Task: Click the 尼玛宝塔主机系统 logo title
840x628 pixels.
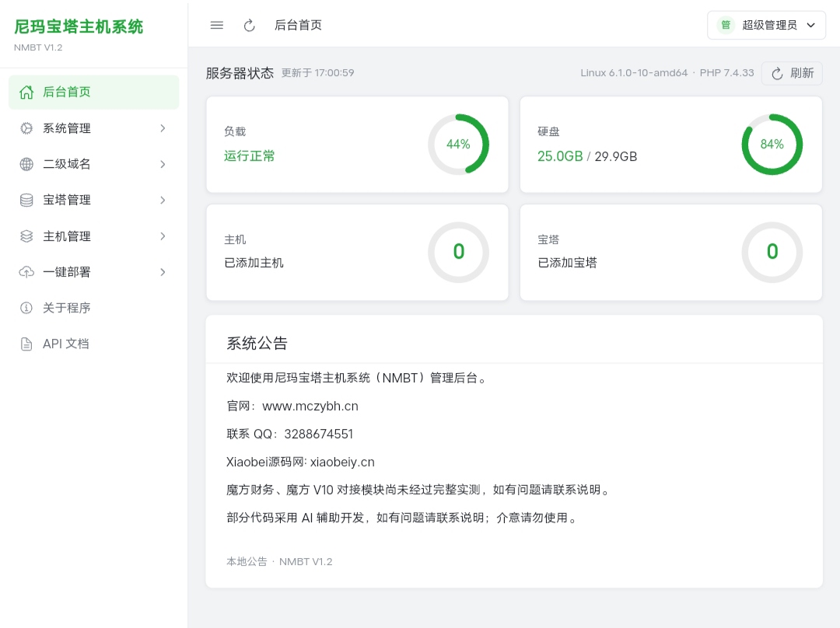Action: (79, 26)
